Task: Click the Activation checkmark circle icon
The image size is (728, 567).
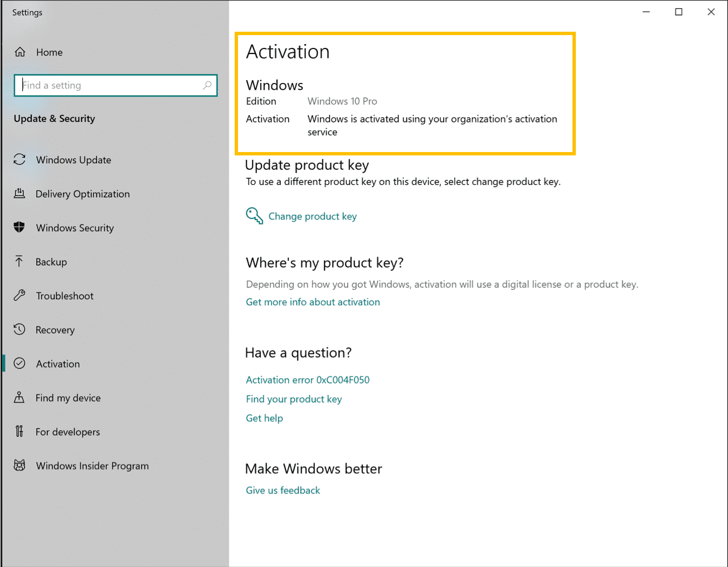Action: point(20,364)
